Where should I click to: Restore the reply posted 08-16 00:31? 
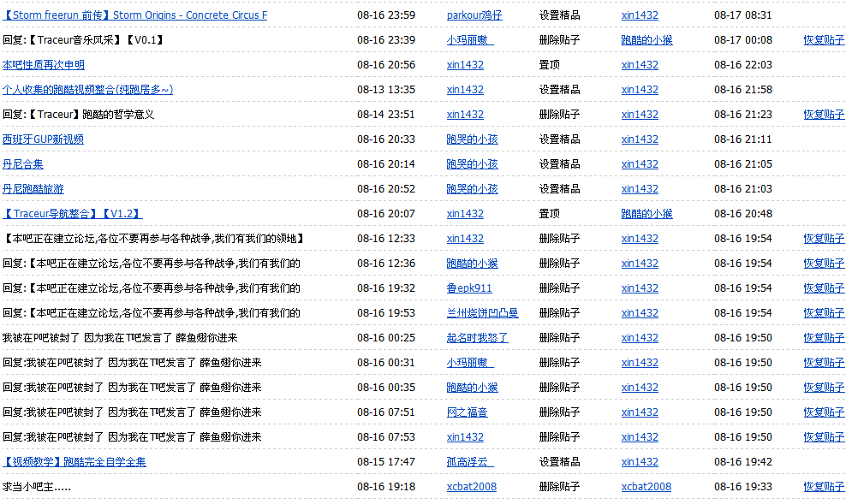(824, 363)
